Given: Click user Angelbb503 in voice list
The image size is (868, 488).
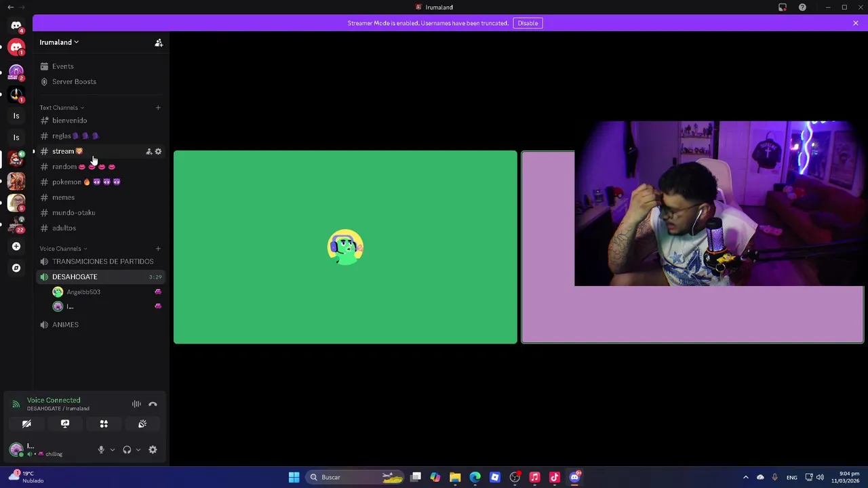Looking at the screenshot, I should point(107,291).
